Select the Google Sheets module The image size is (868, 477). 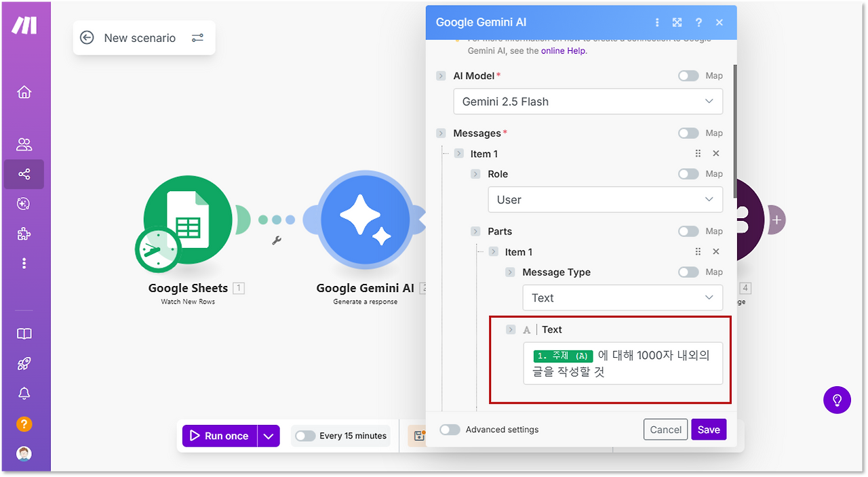tap(188, 220)
